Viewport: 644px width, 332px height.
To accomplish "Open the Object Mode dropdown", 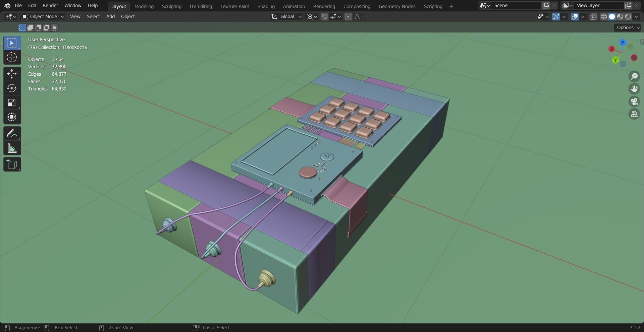I will click(42, 16).
